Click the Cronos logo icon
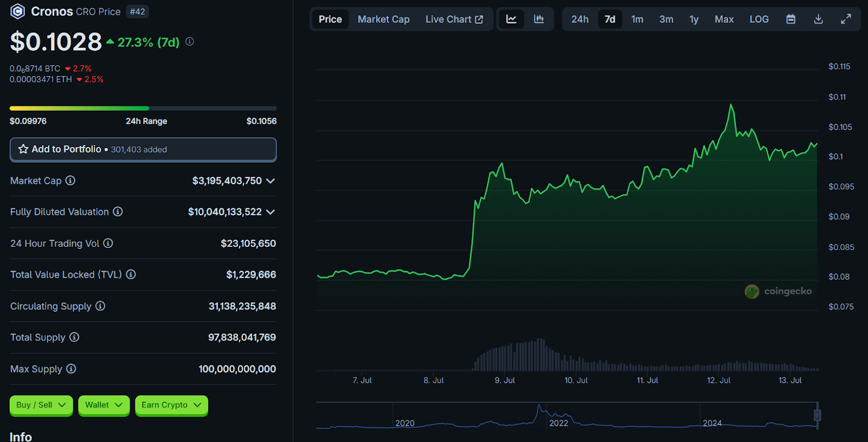Viewport: 868px width, 442px height. 18,11
